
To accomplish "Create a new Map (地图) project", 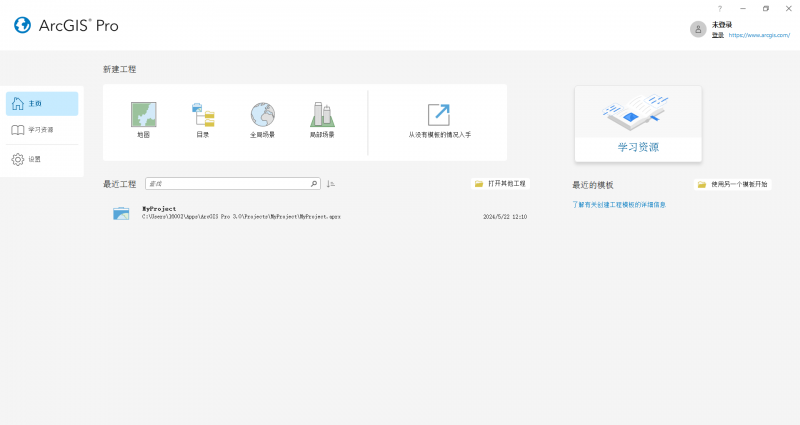I will 143,119.
